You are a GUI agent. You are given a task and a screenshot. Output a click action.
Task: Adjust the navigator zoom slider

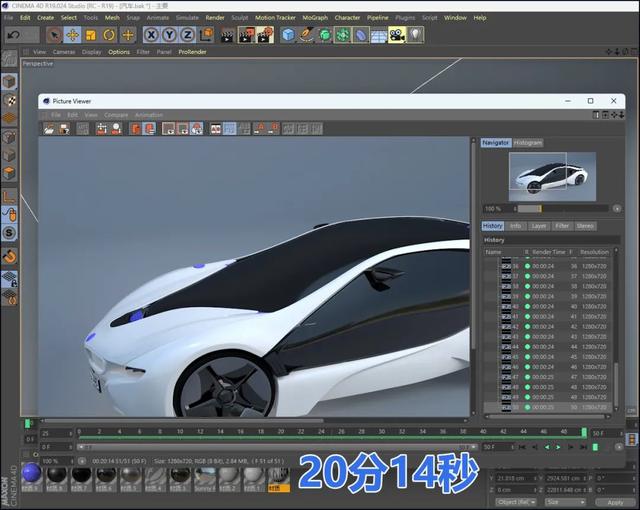[x=562, y=208]
